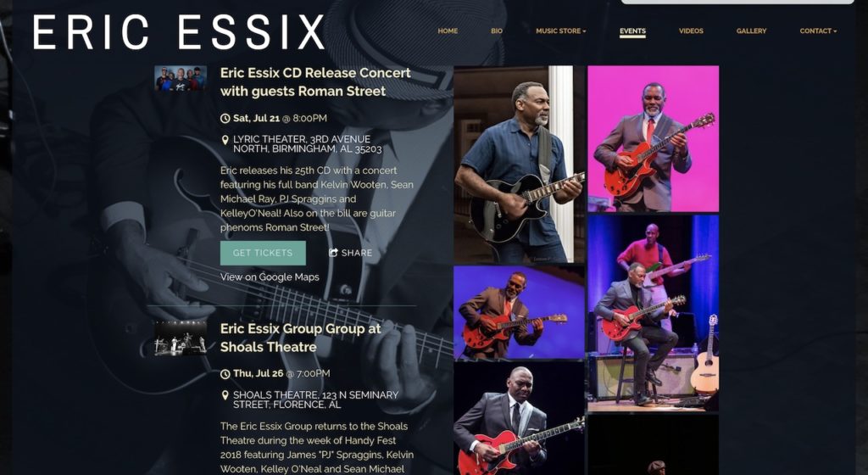Click map pin icon beside Lyric Theater address
Viewport: 868px width, 475px height.
[x=225, y=140]
